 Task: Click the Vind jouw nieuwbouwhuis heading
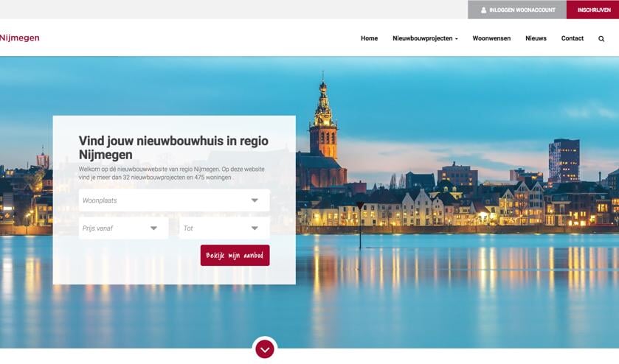[x=173, y=147]
